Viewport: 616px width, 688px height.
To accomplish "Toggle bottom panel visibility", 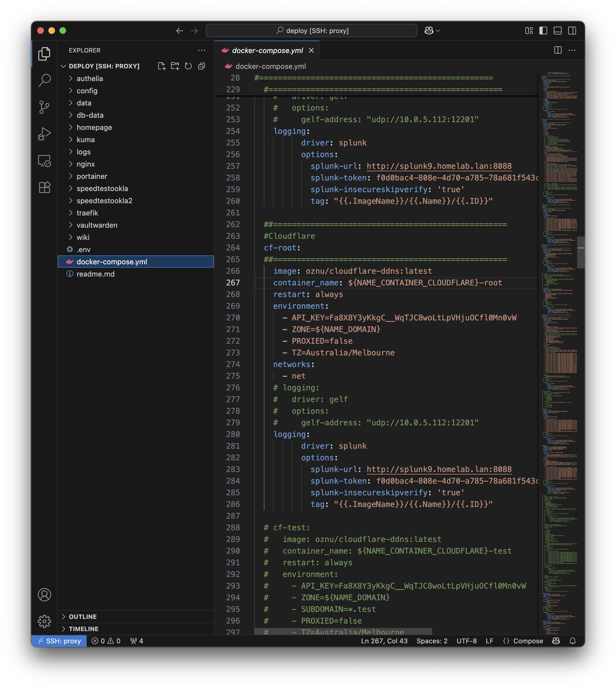I will click(x=557, y=31).
